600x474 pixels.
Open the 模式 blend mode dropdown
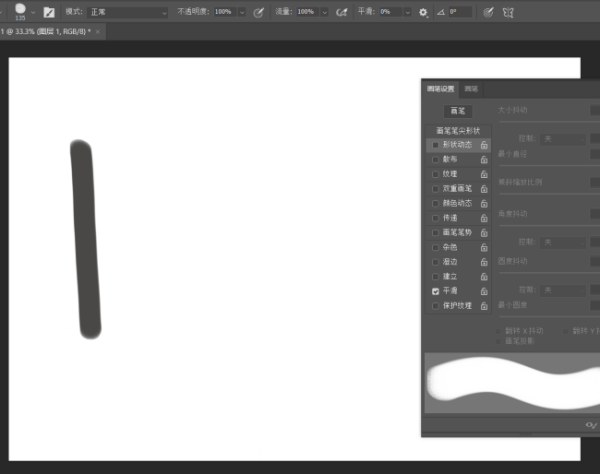[128, 12]
